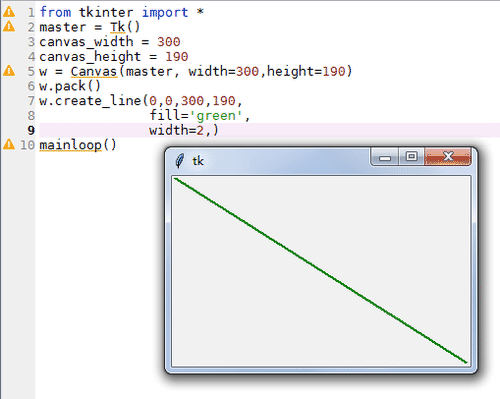The height and width of the screenshot is (399, 500).
Task: Click 'w.pack()' on line 6
Action: coord(70,86)
